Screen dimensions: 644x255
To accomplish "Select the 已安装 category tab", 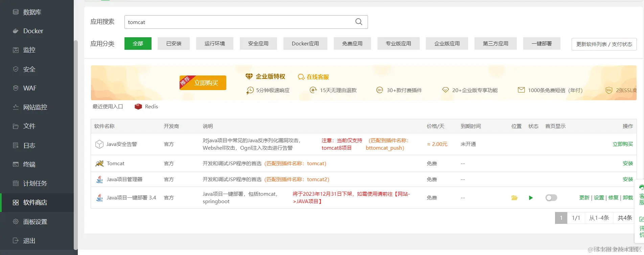I will tap(174, 43).
